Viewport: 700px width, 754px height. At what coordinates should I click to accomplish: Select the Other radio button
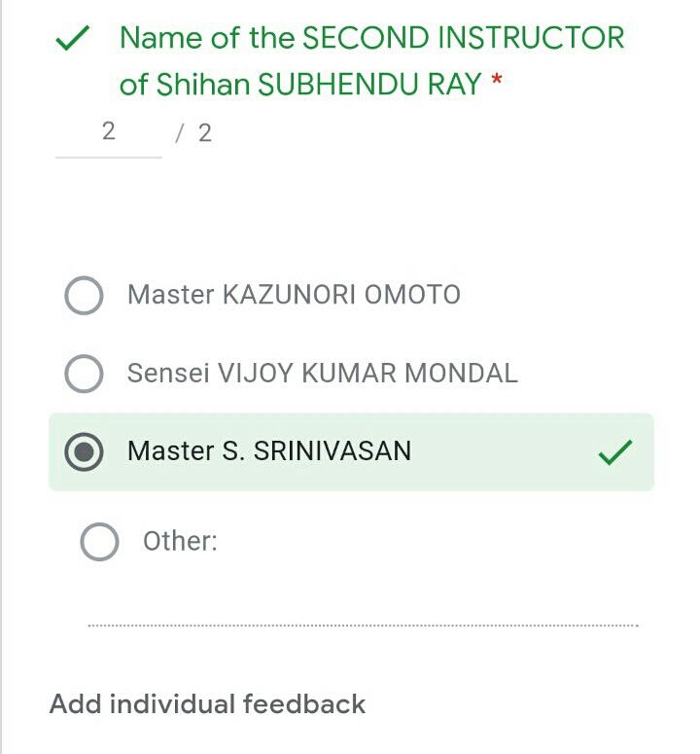tap(99, 542)
